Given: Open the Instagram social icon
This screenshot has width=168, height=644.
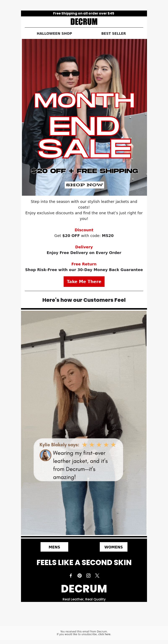Looking at the screenshot, I should pos(88,576).
